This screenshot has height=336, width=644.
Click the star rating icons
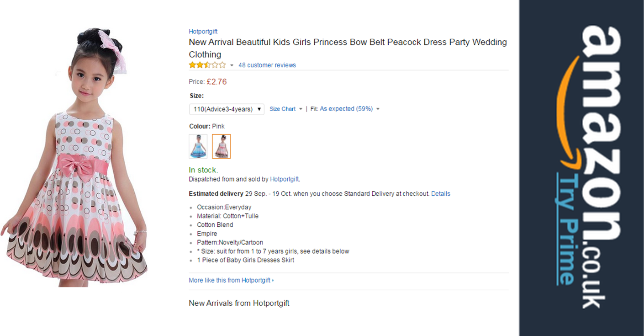207,65
